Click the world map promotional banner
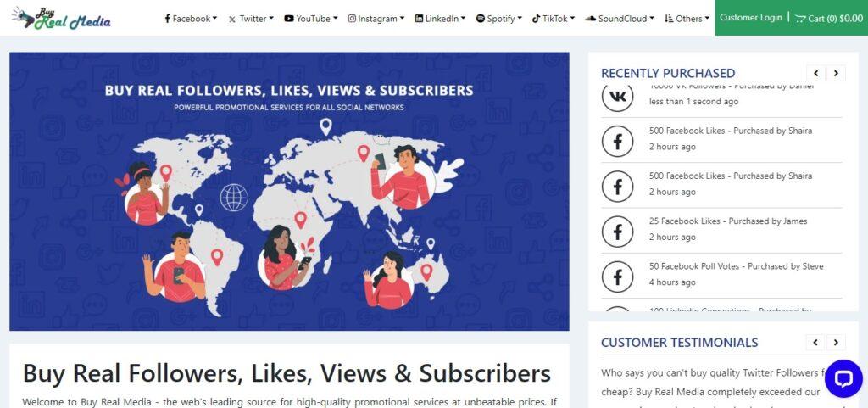868x408 pixels. tap(289, 192)
